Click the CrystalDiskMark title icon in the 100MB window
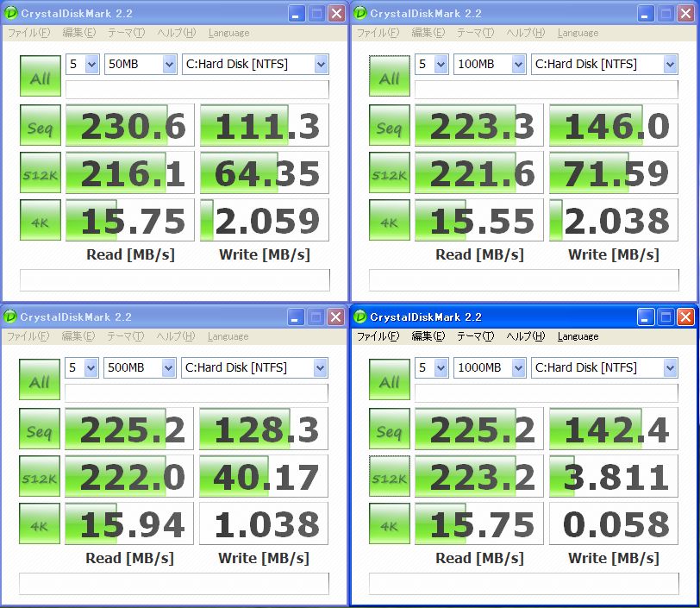Screen dimensions: 700x608 pyautogui.click(x=359, y=14)
